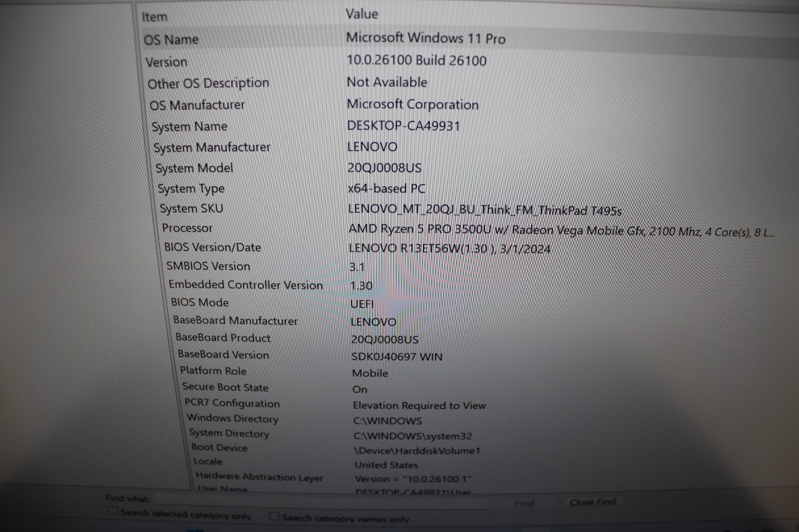Click the Item column header
The width and height of the screenshot is (799, 532).
point(154,17)
